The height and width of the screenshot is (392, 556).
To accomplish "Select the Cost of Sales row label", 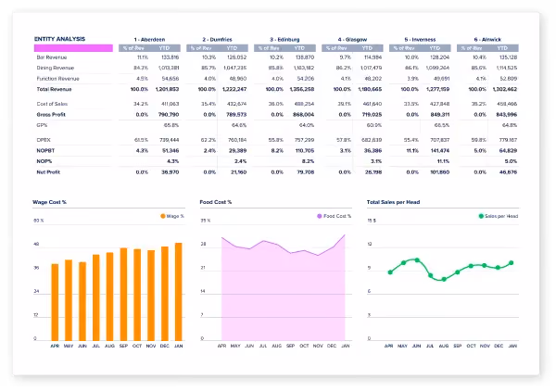I will tap(52, 104).
